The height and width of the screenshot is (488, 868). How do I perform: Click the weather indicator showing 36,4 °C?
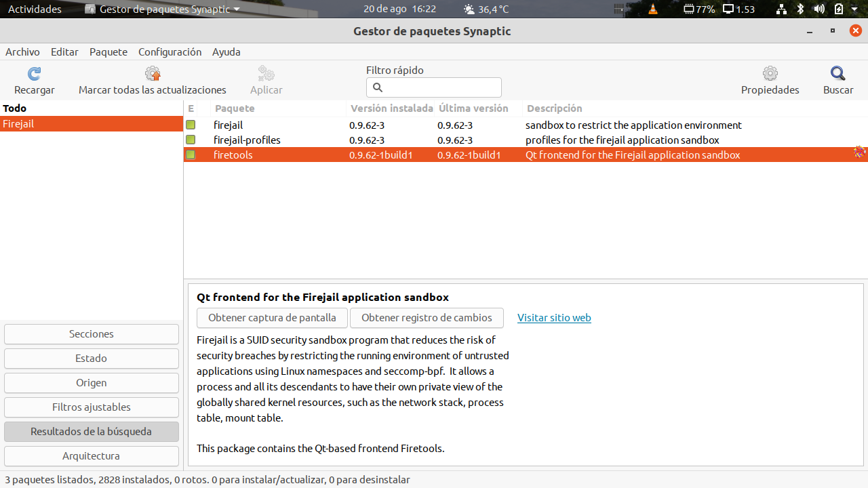point(486,9)
